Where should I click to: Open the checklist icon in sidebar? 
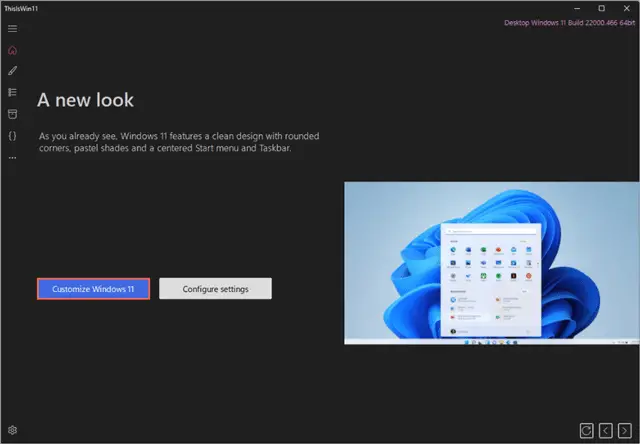[x=12, y=92]
